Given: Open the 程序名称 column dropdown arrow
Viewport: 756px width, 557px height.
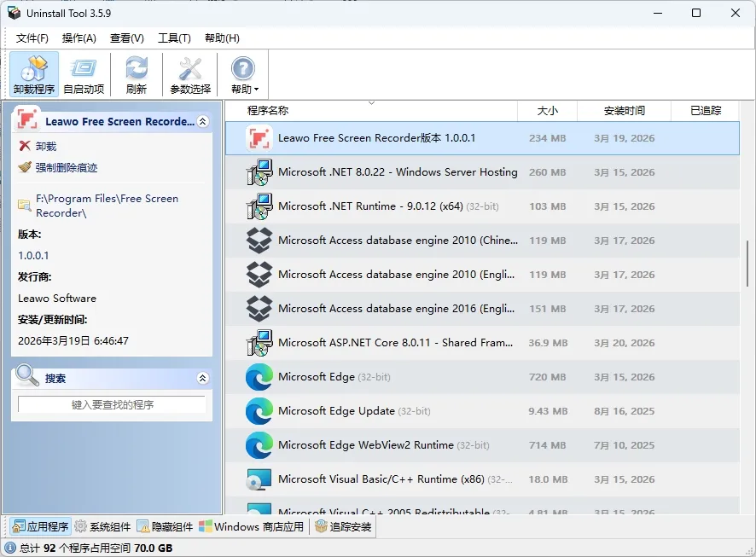Looking at the screenshot, I should click(372, 102).
